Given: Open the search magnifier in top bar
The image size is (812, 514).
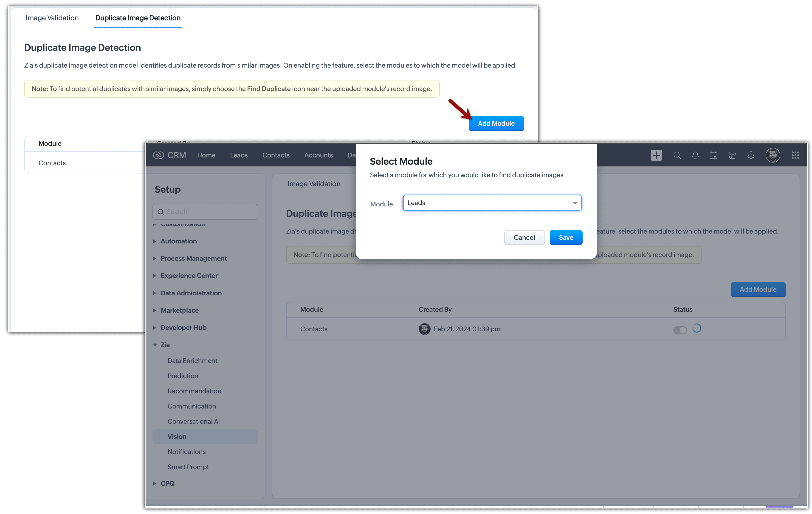Looking at the screenshot, I should [677, 155].
